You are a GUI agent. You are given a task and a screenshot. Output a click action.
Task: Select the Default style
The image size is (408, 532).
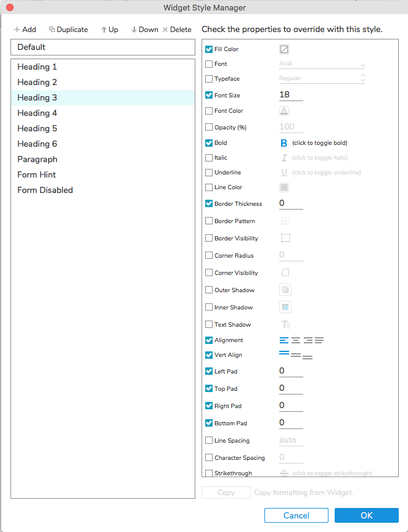tap(103, 47)
